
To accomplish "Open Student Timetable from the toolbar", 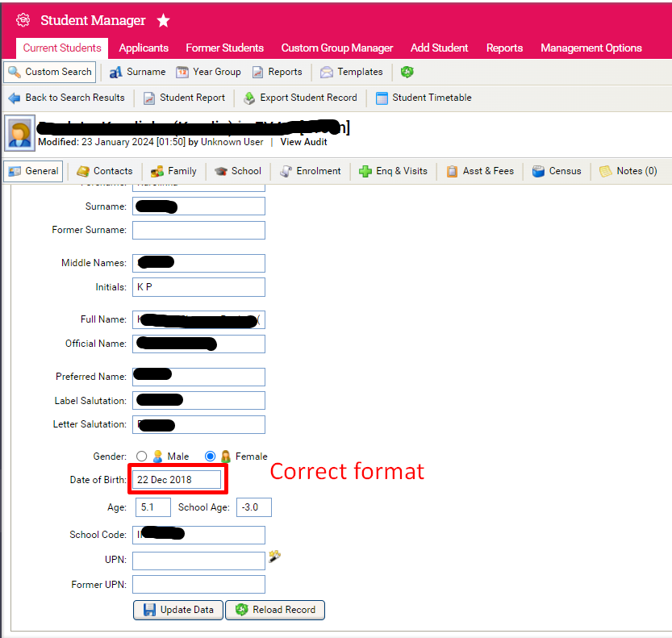I will point(423,98).
